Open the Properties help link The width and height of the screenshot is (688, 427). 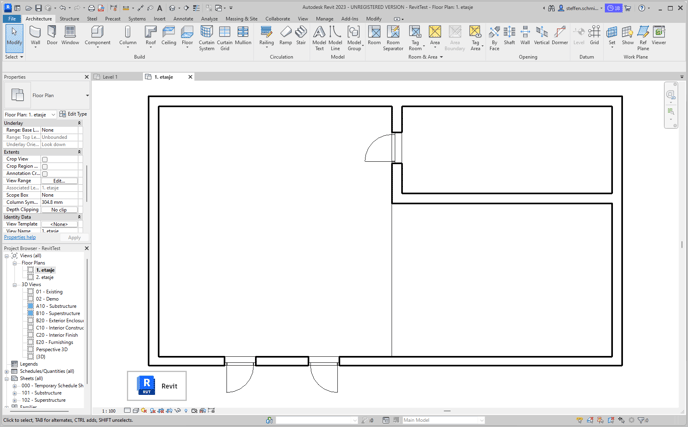tap(20, 237)
